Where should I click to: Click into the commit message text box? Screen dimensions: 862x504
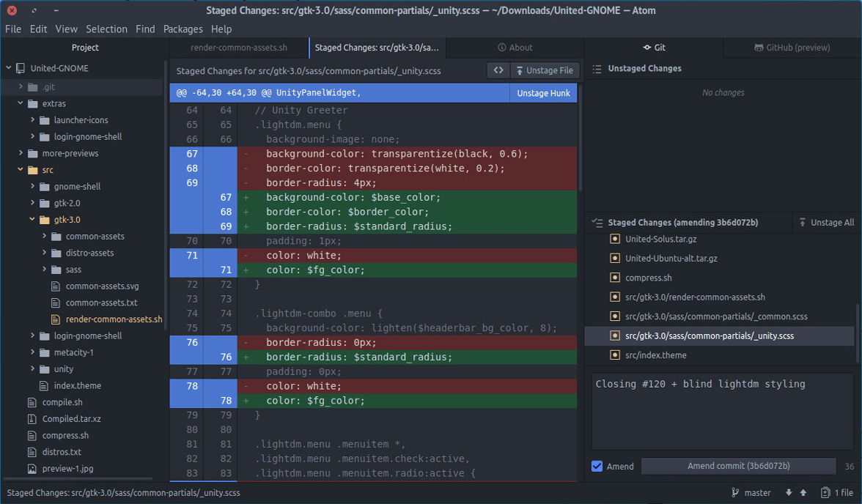[x=722, y=411]
